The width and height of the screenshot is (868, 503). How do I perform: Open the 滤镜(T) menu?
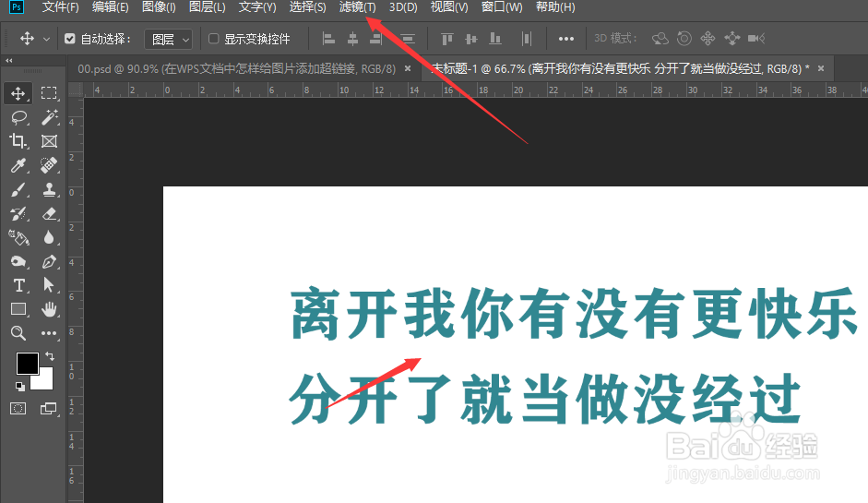(x=358, y=7)
